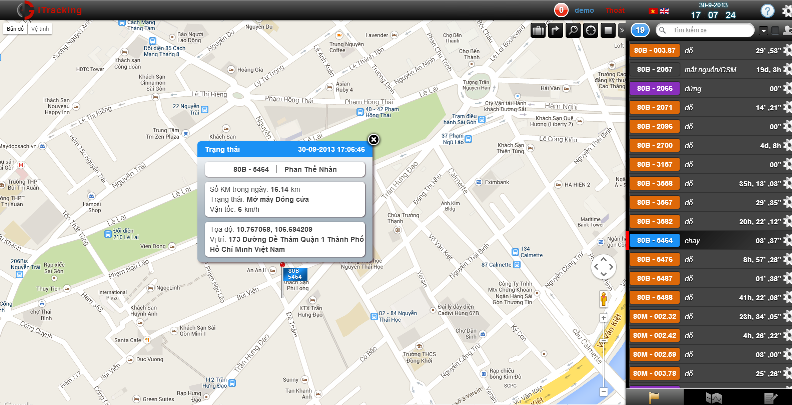Zoom out the map with the minus button

tap(604, 391)
